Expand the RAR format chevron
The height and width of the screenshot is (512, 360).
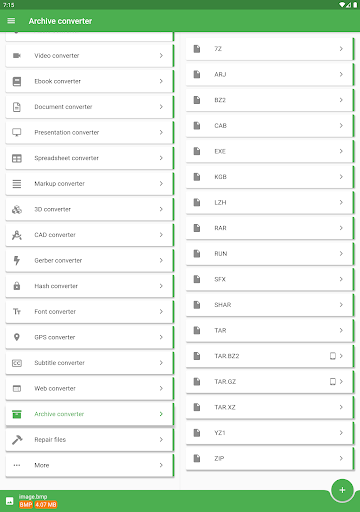click(341, 228)
